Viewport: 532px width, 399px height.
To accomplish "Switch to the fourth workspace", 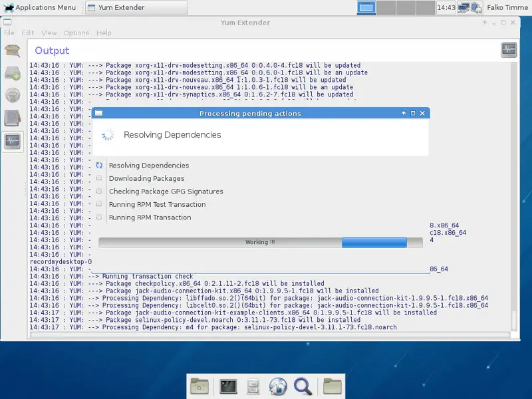I will pos(426,7).
